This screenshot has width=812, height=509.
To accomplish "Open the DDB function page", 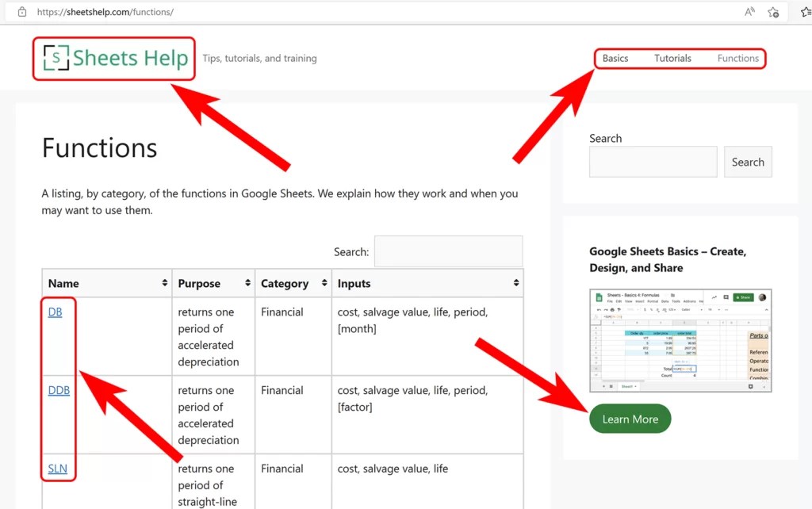I will coord(59,390).
